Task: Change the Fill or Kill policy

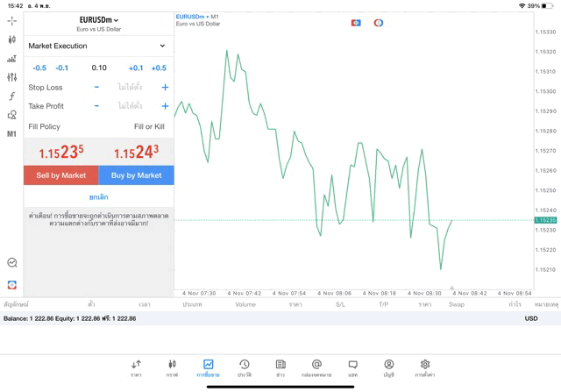Action: click(149, 126)
